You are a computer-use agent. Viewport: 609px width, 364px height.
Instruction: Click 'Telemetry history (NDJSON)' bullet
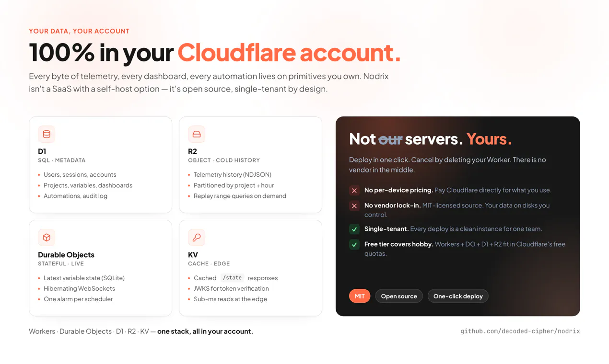[233, 175]
